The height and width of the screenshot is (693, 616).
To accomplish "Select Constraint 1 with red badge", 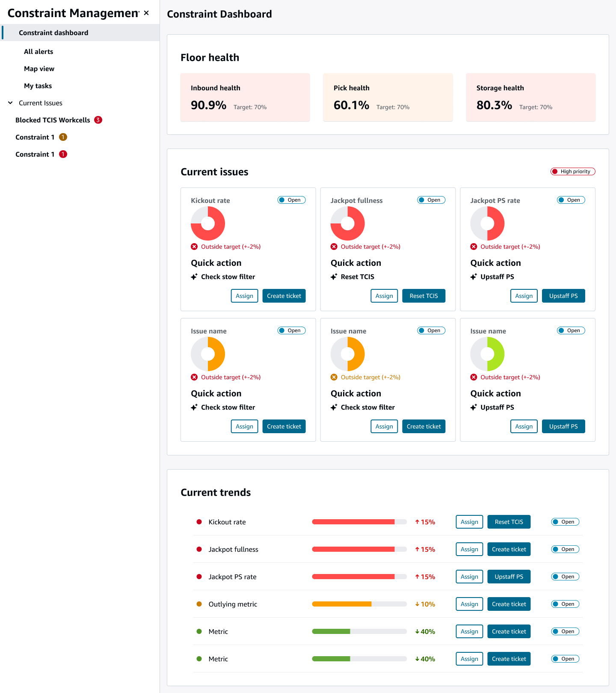I will pos(35,154).
